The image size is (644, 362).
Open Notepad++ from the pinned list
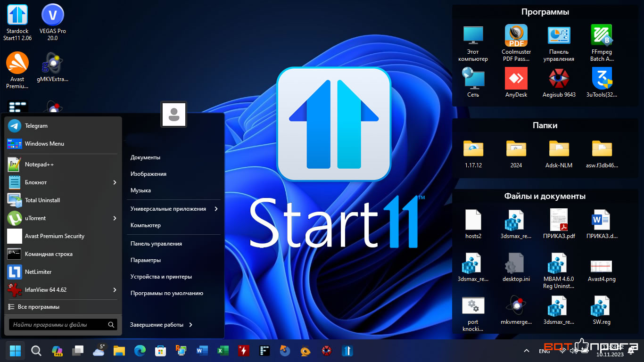pyautogui.click(x=63, y=165)
